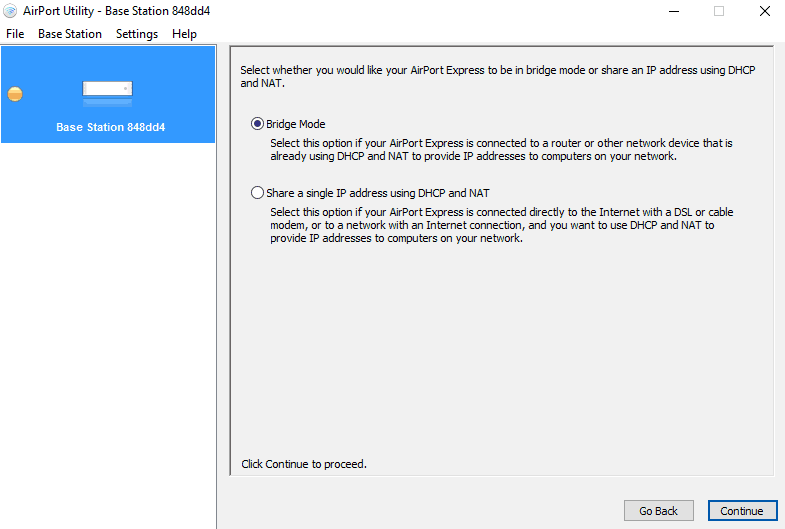785x529 pixels.
Task: Select the AirPort Express device icon
Action: click(x=108, y=91)
